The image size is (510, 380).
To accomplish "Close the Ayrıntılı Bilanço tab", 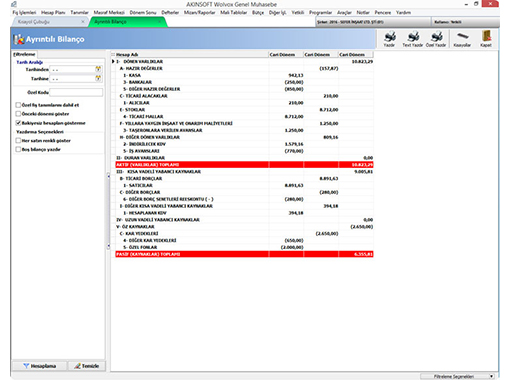I will click(x=160, y=22).
